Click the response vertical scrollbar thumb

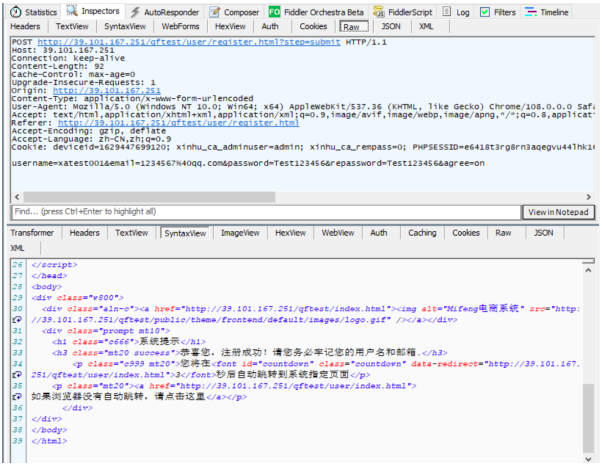(x=588, y=418)
